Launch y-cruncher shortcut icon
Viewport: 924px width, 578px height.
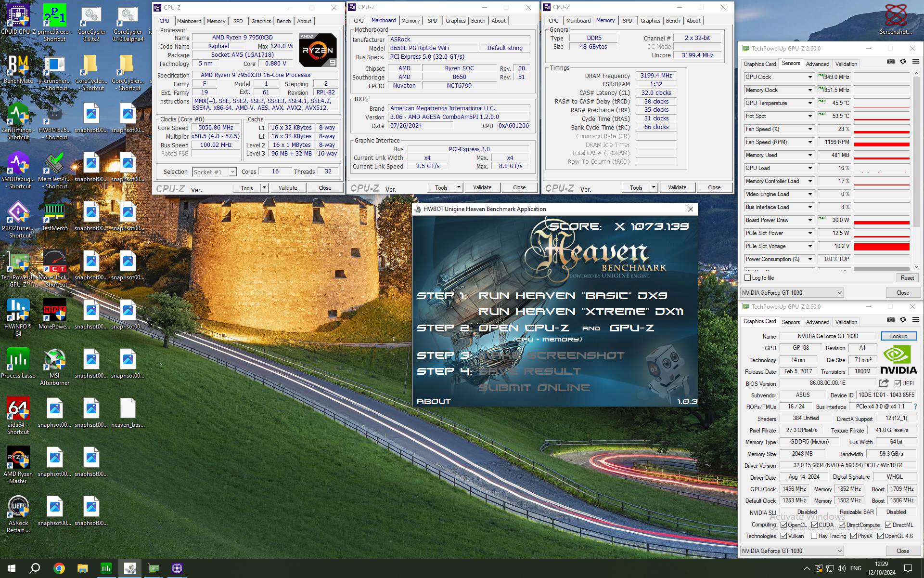[54, 73]
